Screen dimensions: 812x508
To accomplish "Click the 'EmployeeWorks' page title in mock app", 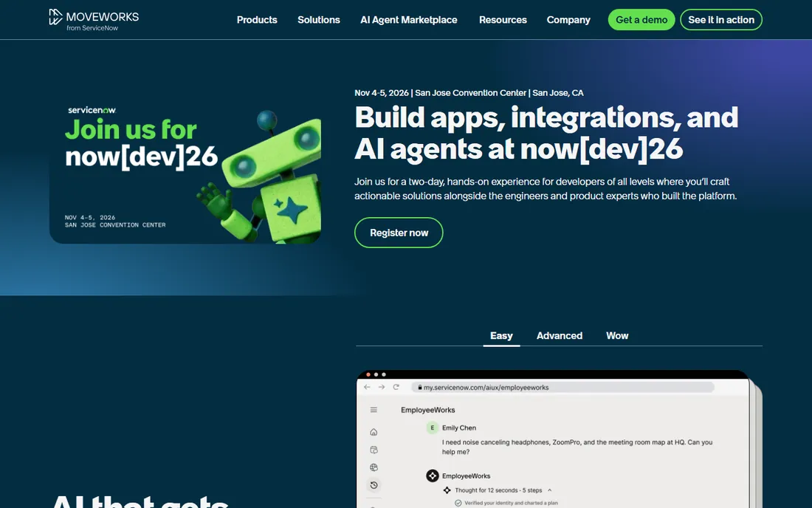I will click(427, 410).
